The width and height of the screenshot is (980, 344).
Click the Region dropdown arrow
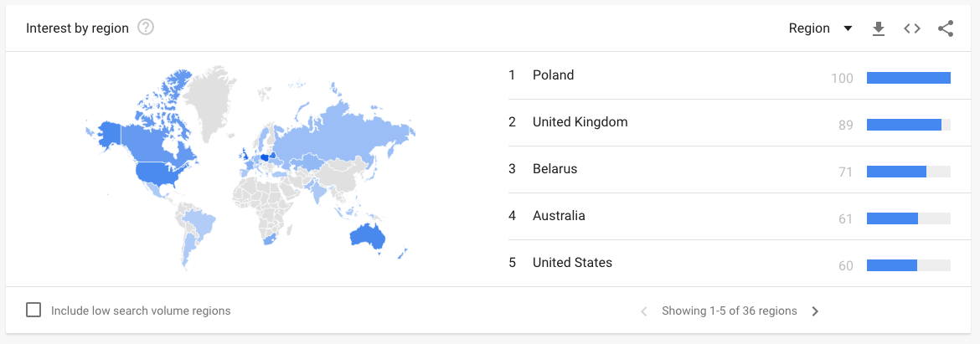(x=848, y=28)
